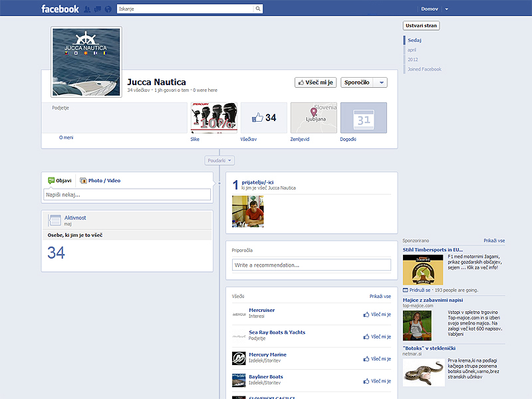Viewport: 532px width, 399px height.
Task: Click the Sea Ray Boats logo
Action: pyautogui.click(x=239, y=336)
